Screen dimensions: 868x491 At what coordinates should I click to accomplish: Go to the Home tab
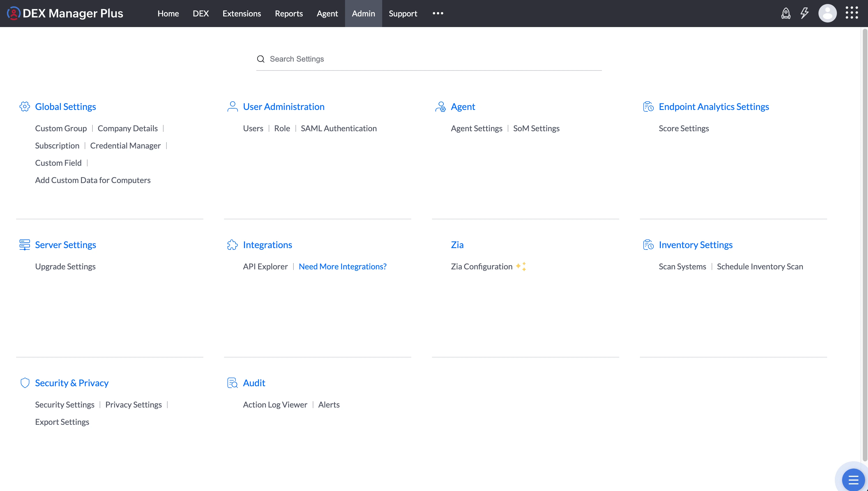(168, 14)
